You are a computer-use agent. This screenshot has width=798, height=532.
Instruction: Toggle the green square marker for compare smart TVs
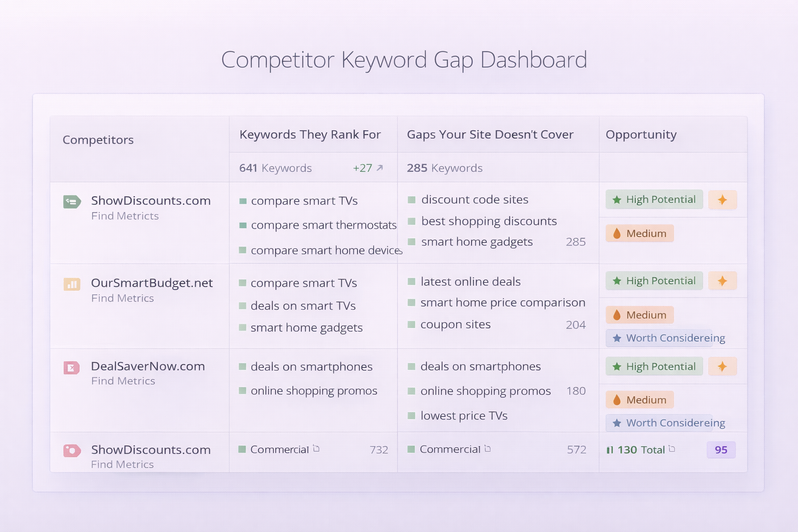coord(243,201)
